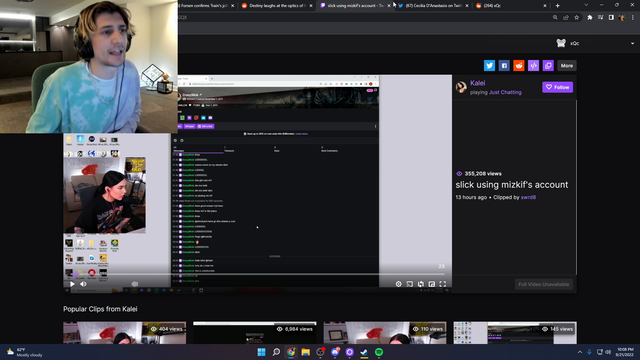Expand the xQc account dropdown arrow

tap(632, 43)
